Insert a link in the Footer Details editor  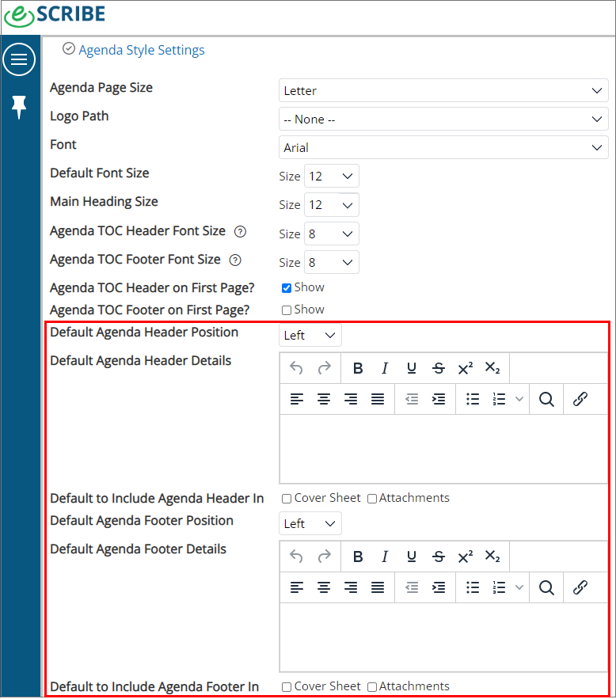[580, 587]
